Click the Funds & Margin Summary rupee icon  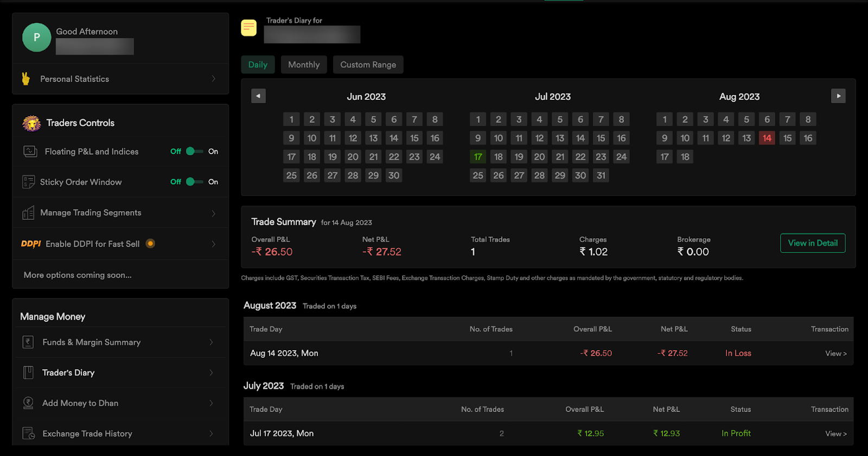(28, 342)
